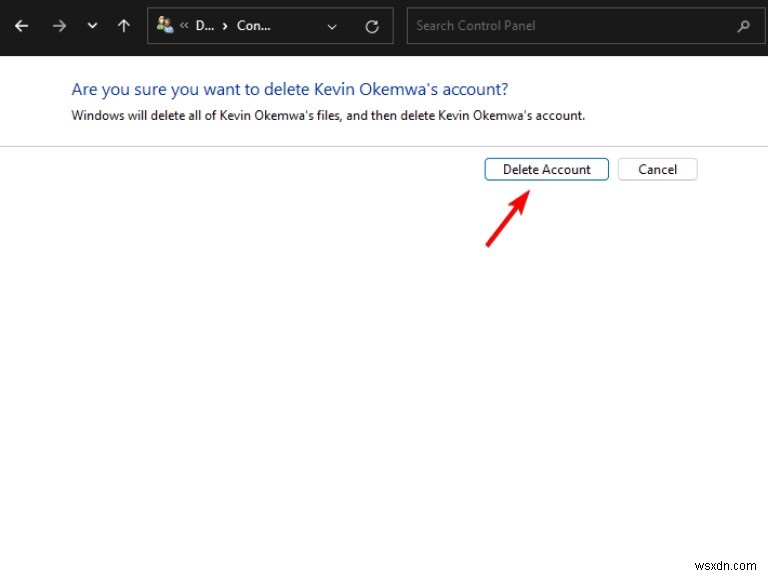Image resolution: width=768 pixels, height=576 pixels.
Task: Refresh the Control Panel page
Action: pyautogui.click(x=372, y=26)
